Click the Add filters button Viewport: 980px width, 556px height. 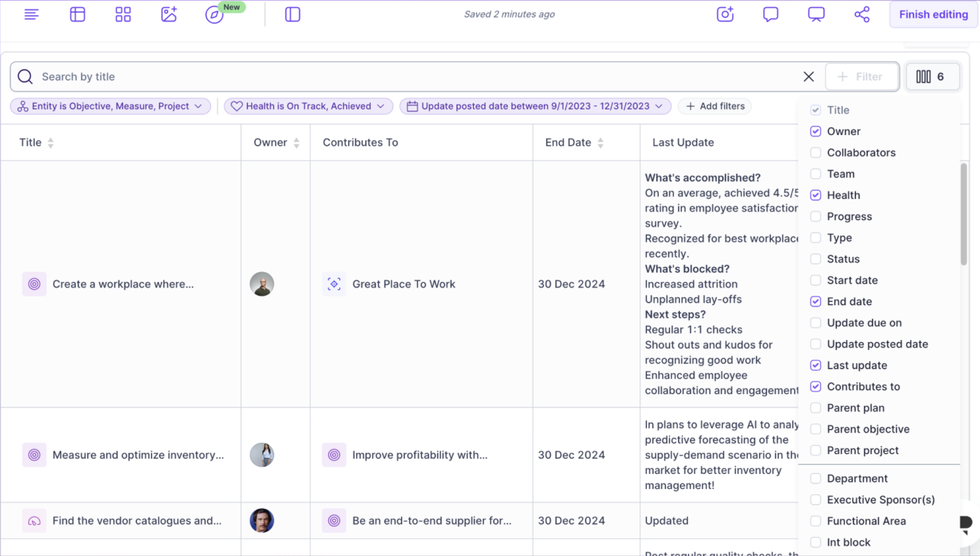(x=715, y=106)
